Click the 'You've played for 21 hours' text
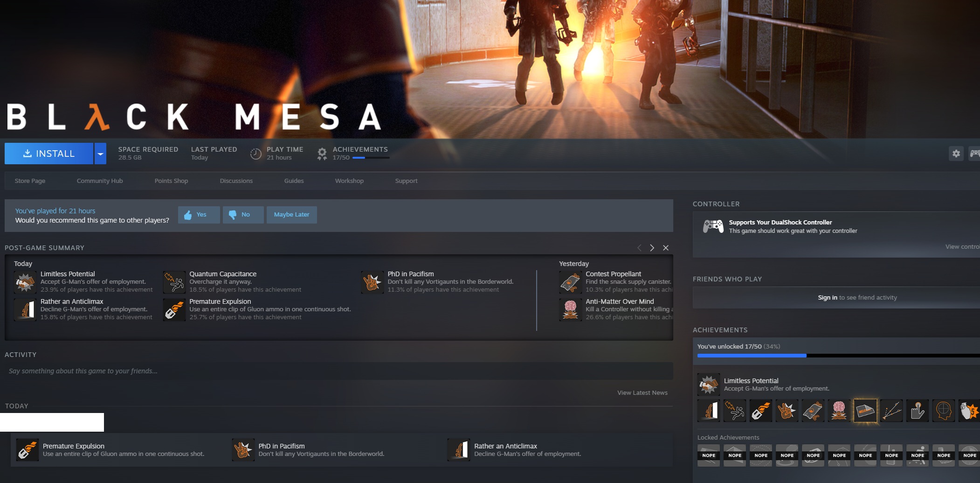This screenshot has height=483, width=980. tap(55, 211)
